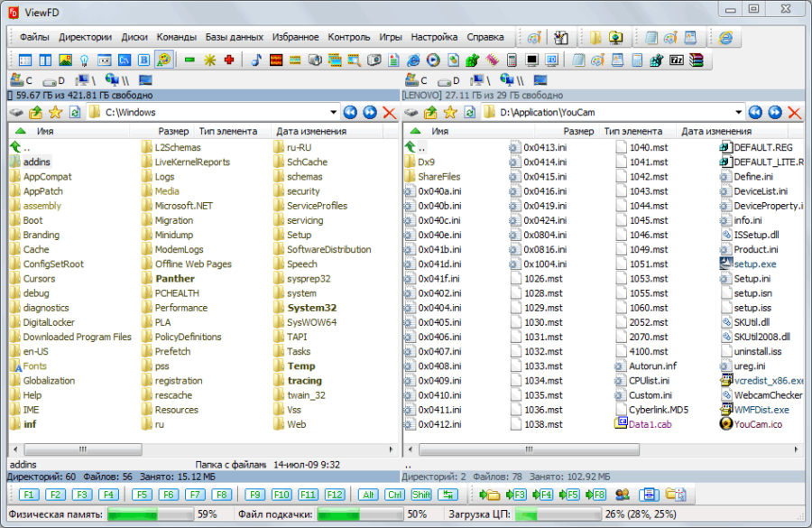
Task: Click the WinRAR books icon
Action: [696, 60]
